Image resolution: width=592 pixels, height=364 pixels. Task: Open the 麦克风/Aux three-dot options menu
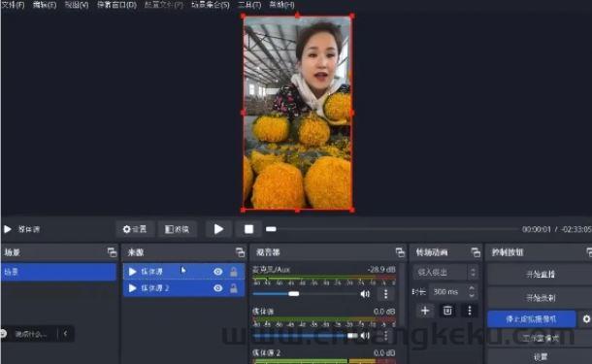(x=385, y=294)
